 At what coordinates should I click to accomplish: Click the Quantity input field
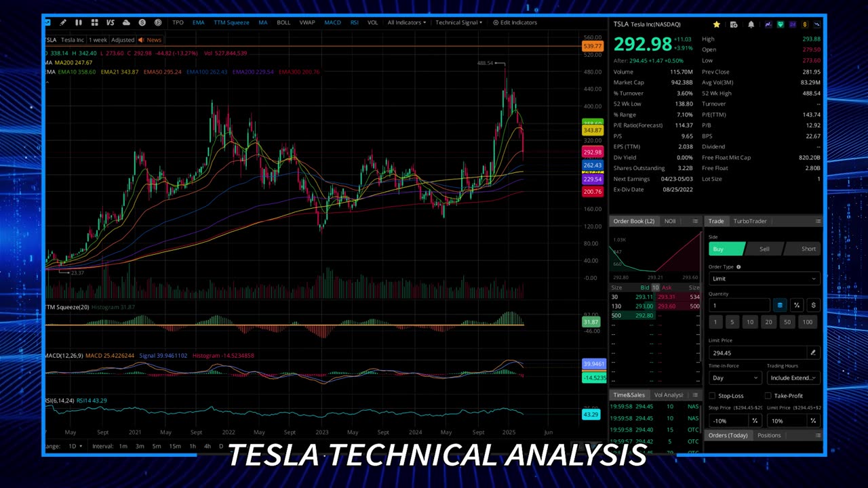tap(739, 305)
